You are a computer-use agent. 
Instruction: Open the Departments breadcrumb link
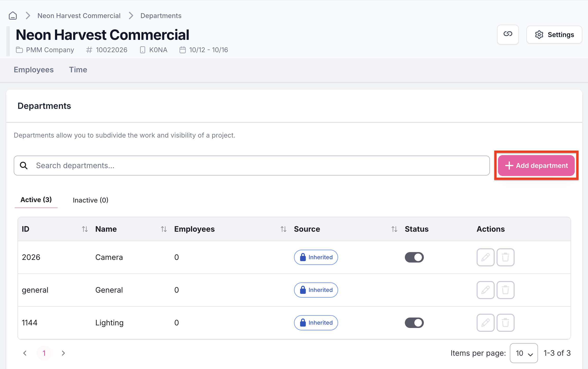pos(161,16)
